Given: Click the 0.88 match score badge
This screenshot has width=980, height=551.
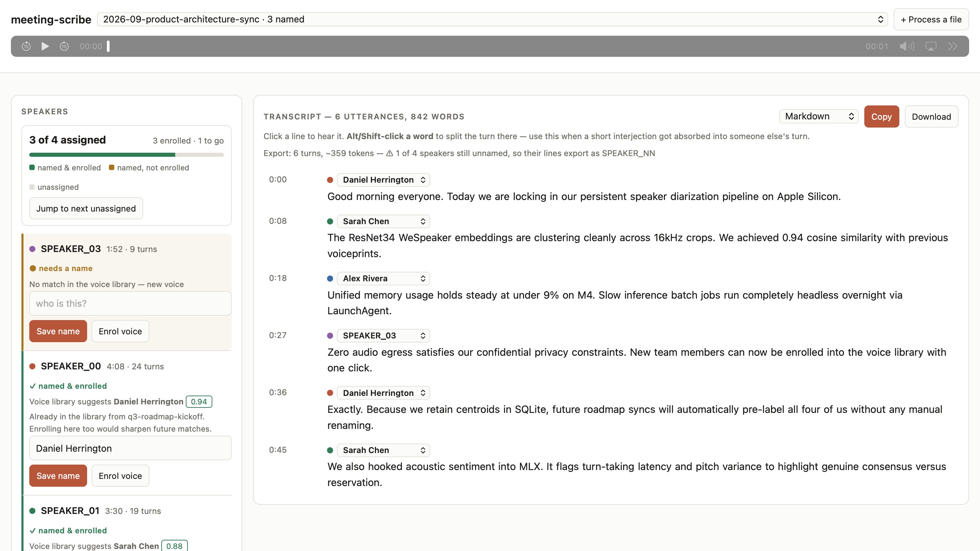Looking at the screenshot, I should 174,546.
